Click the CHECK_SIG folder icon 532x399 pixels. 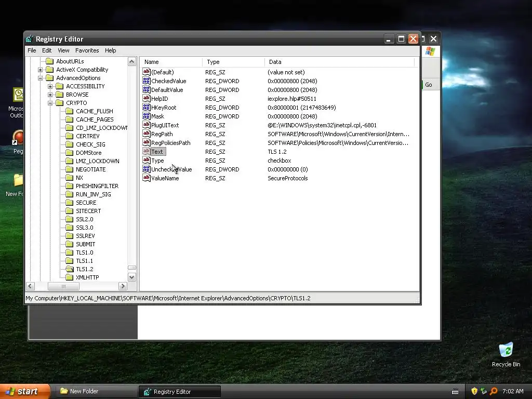click(x=70, y=144)
